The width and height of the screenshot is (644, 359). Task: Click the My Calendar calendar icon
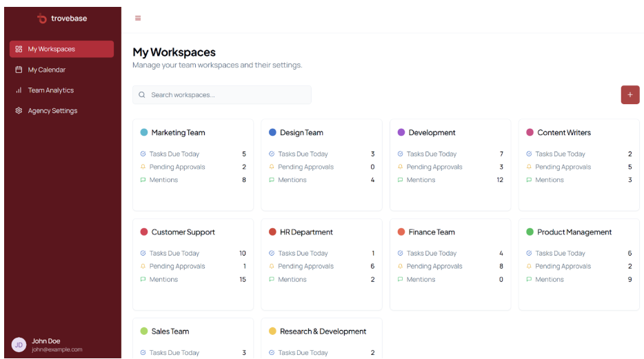coord(19,70)
